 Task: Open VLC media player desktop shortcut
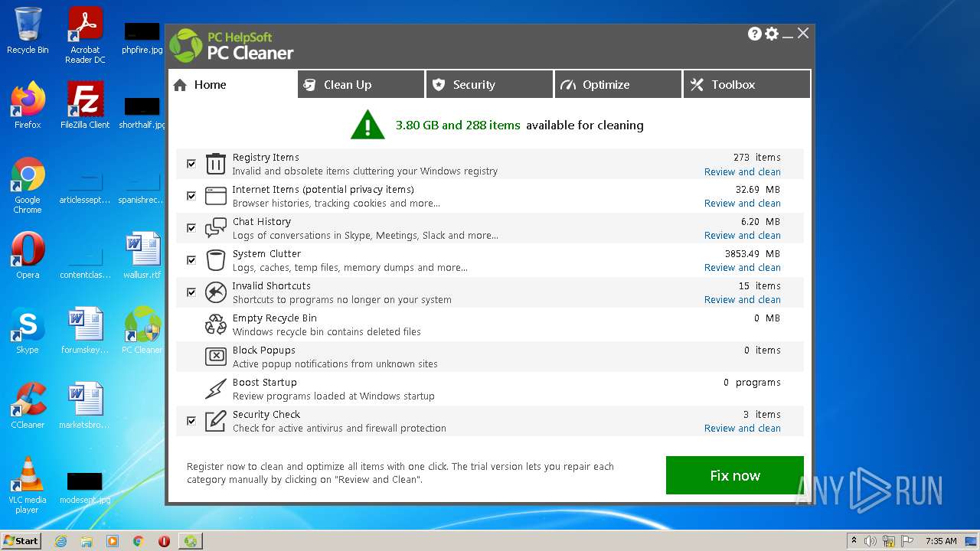pos(28,485)
